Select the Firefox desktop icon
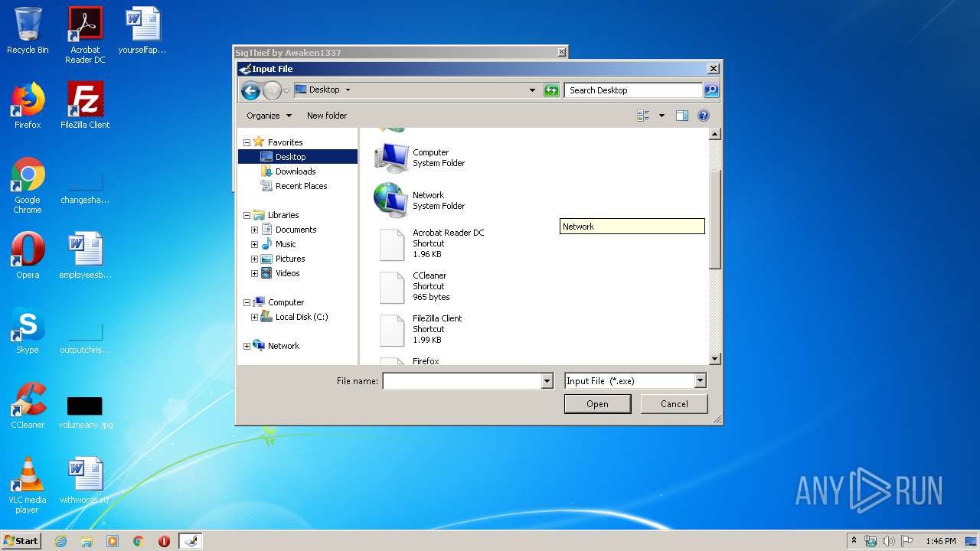980x551 pixels. [x=28, y=106]
